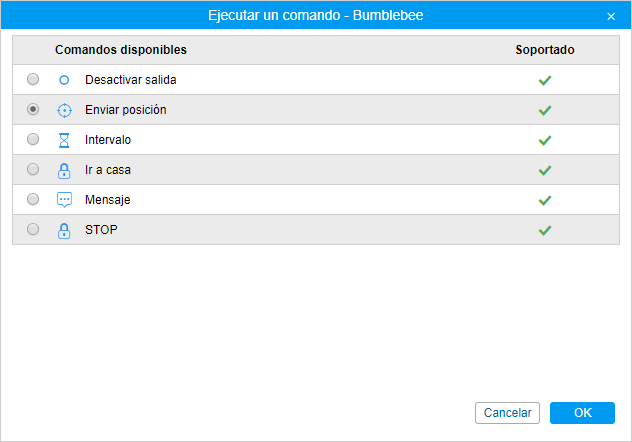Click the Mensaje command label
632x442 pixels.
[108, 200]
